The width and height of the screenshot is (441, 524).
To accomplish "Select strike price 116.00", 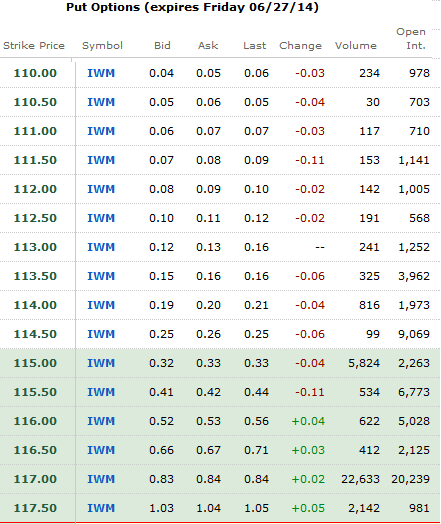I will click(35, 421).
